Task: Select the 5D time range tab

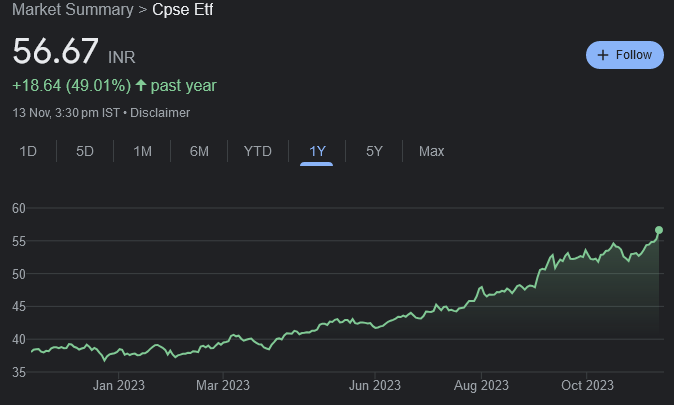Action: (x=85, y=151)
